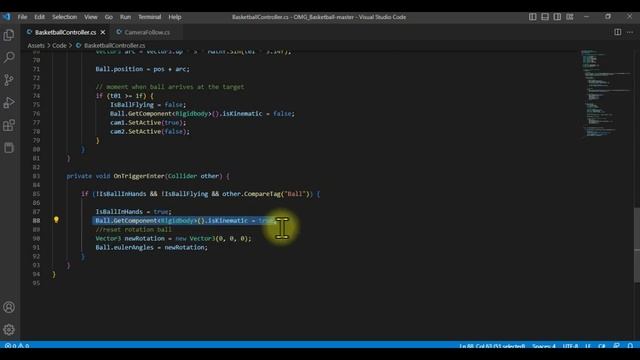Open the File menu

[x=22, y=17]
